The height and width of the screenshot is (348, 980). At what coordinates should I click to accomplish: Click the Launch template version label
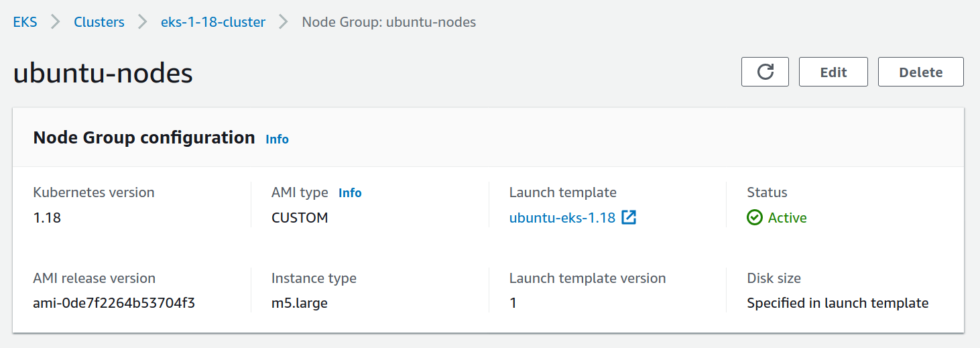click(588, 278)
